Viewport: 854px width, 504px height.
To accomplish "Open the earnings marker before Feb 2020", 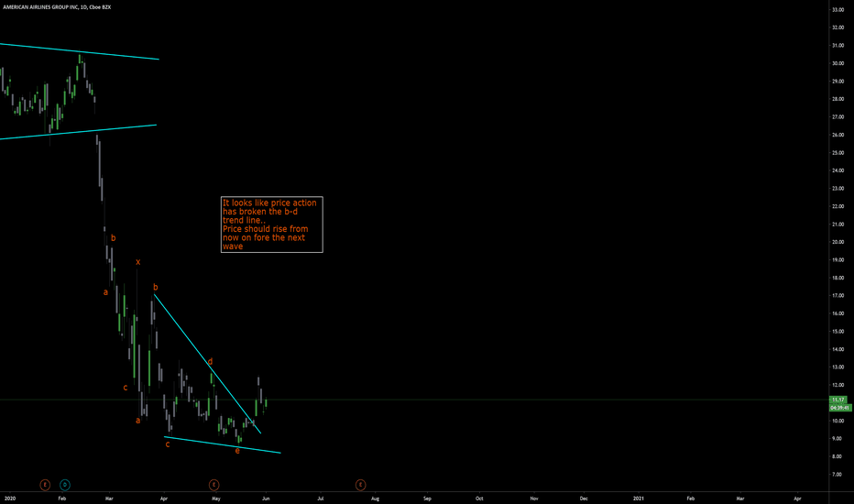I will 45,485.
